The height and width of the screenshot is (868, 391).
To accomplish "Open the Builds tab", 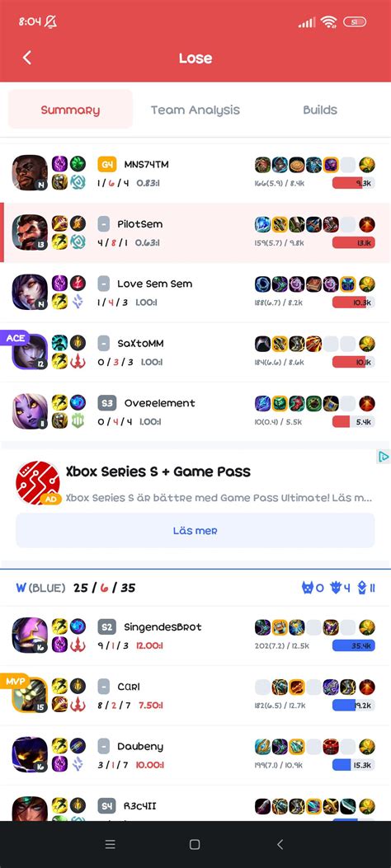I will [320, 110].
